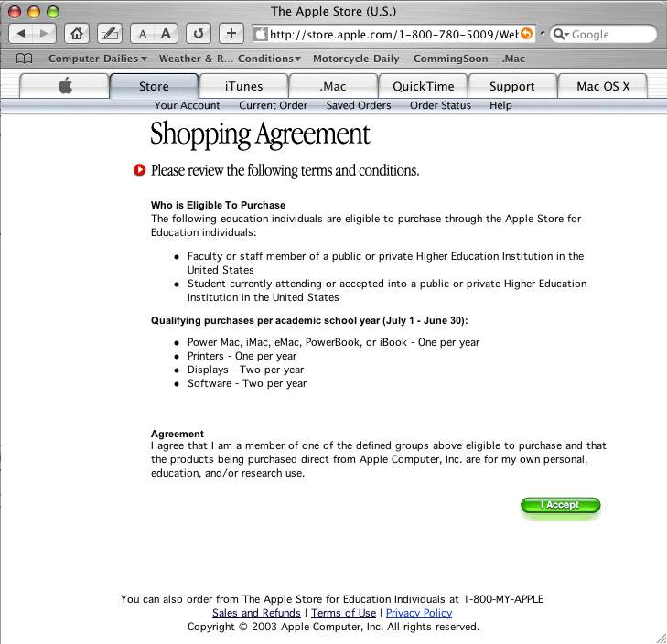This screenshot has height=644, width=667.
Task: Open Saved Orders
Action: pos(359,105)
